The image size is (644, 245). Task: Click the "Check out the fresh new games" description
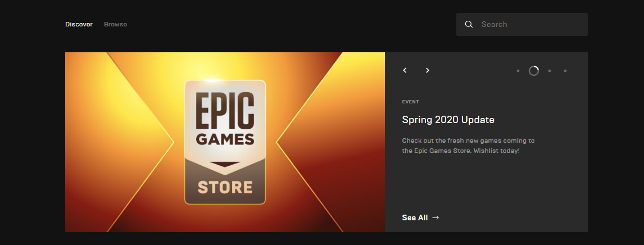(x=468, y=146)
